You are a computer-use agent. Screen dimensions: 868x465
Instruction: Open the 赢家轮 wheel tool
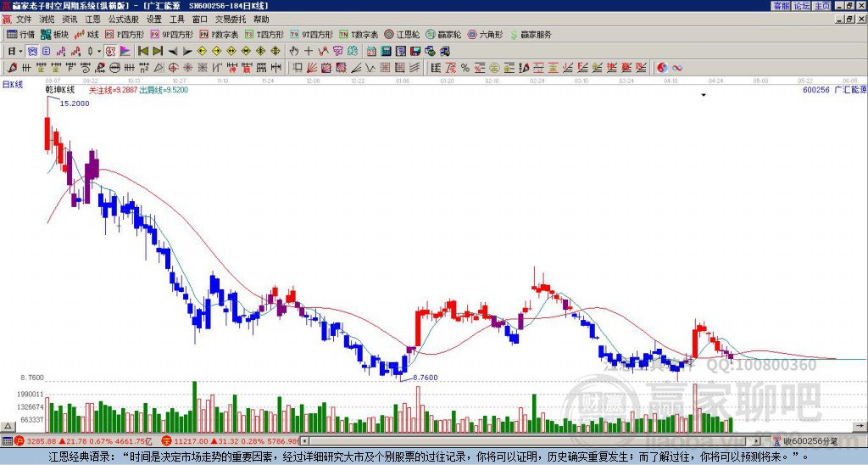coord(443,34)
